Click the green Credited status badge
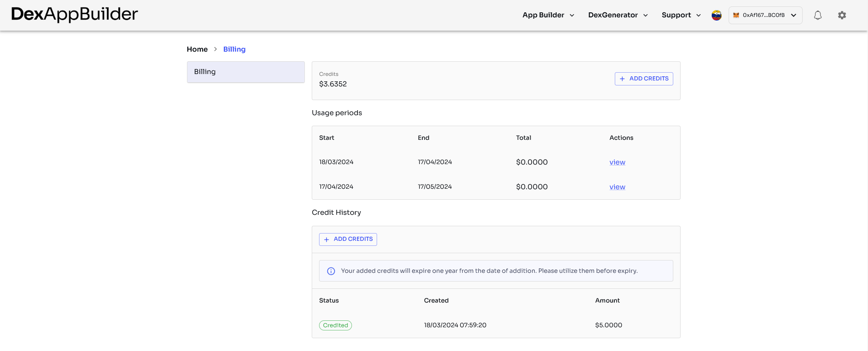The width and height of the screenshot is (868, 351). pyautogui.click(x=335, y=325)
